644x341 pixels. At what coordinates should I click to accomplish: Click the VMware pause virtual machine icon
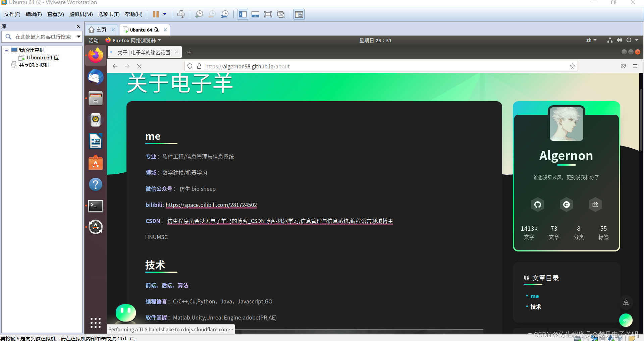(x=156, y=14)
